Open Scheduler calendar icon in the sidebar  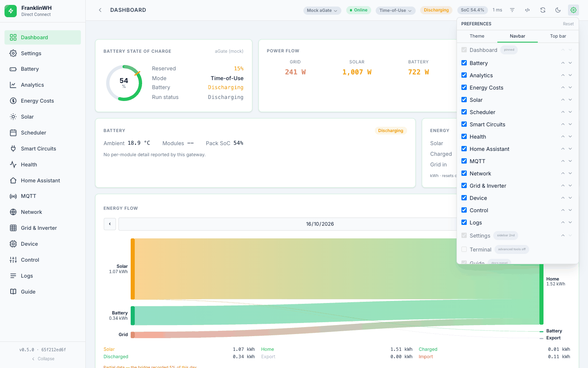click(13, 133)
